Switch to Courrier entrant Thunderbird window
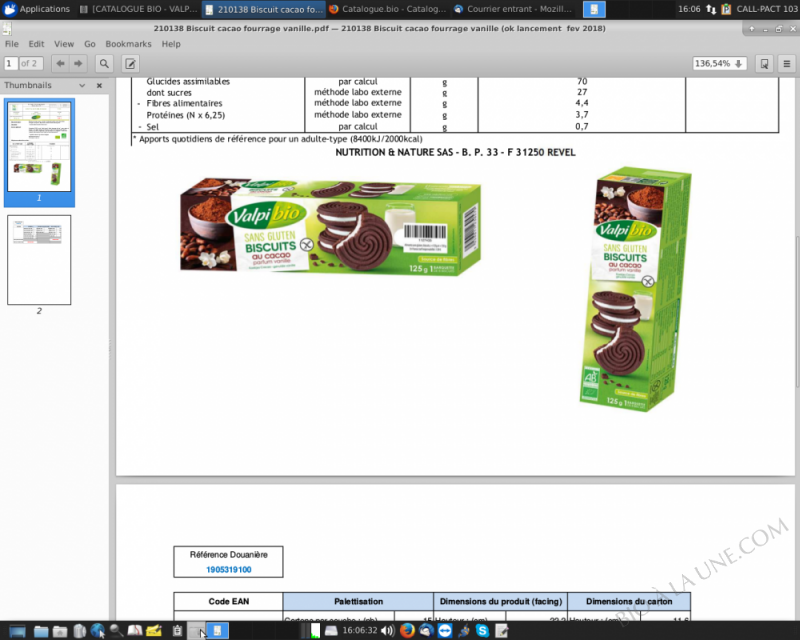Viewport: 800px width, 640px height. (513, 9)
